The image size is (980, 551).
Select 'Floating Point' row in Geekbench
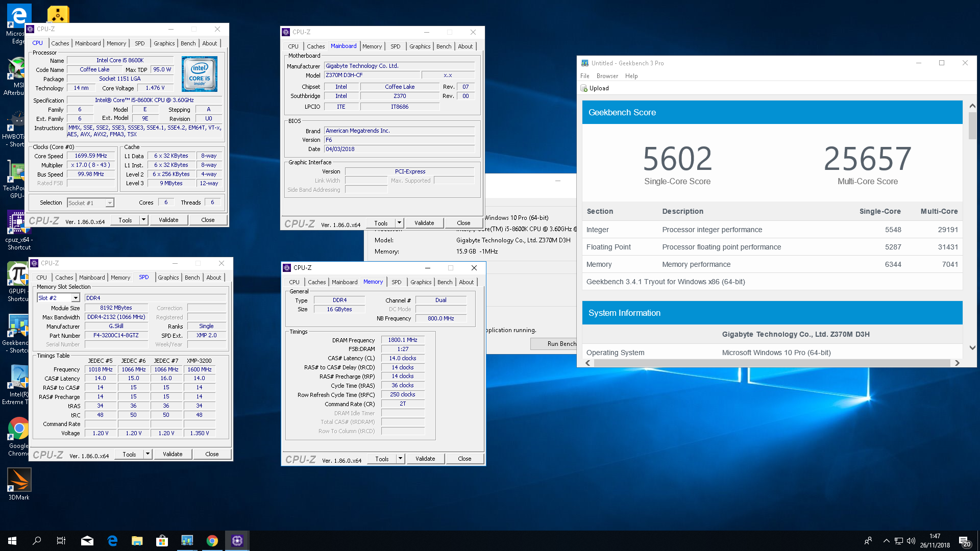tap(772, 247)
